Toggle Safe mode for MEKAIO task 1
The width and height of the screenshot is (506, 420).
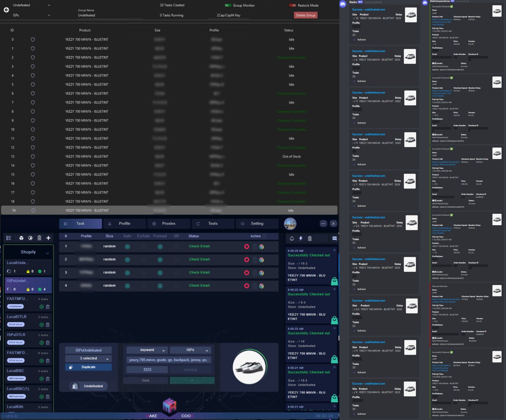click(127, 246)
